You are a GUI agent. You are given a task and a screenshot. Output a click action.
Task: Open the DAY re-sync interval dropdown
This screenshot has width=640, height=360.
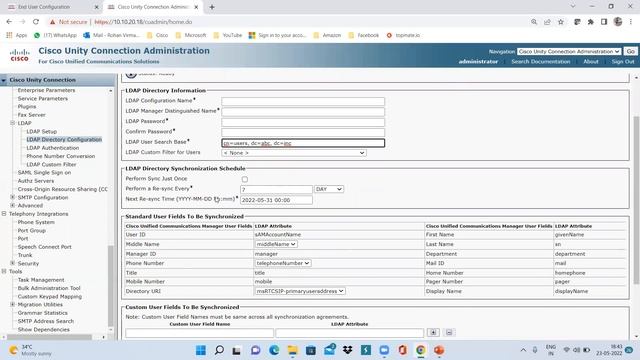tap(329, 189)
